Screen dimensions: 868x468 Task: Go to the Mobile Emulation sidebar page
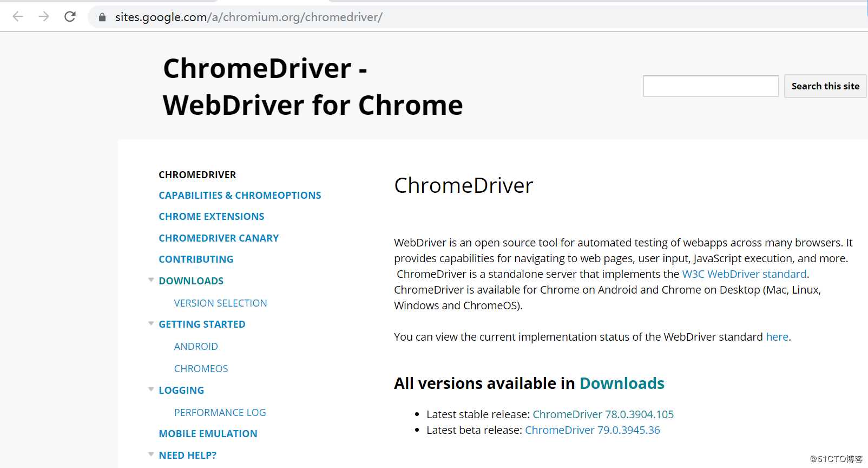[208, 434]
